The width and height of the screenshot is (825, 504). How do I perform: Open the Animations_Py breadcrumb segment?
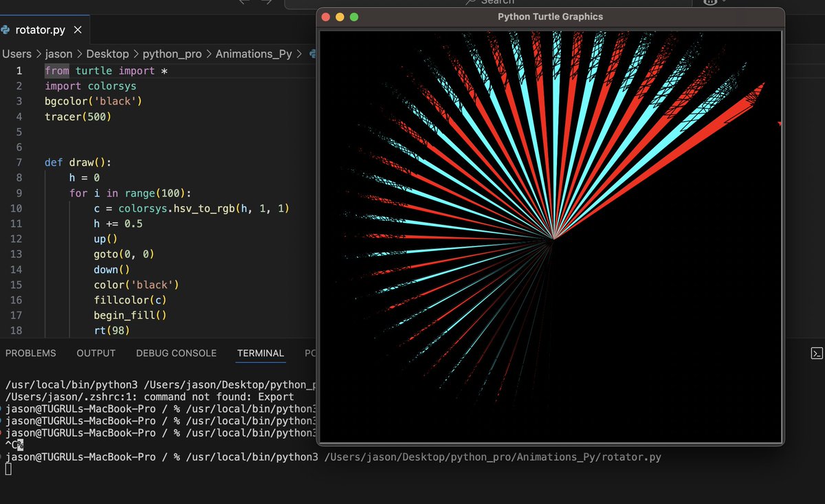[x=254, y=54]
